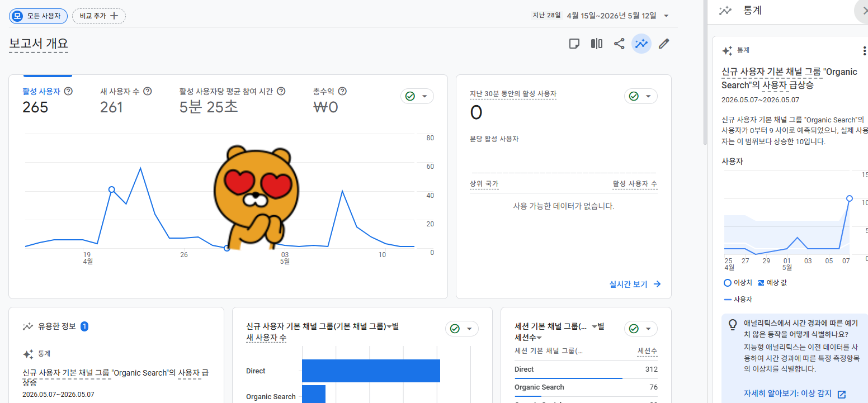Click the 312 sessions value

[x=651, y=369]
